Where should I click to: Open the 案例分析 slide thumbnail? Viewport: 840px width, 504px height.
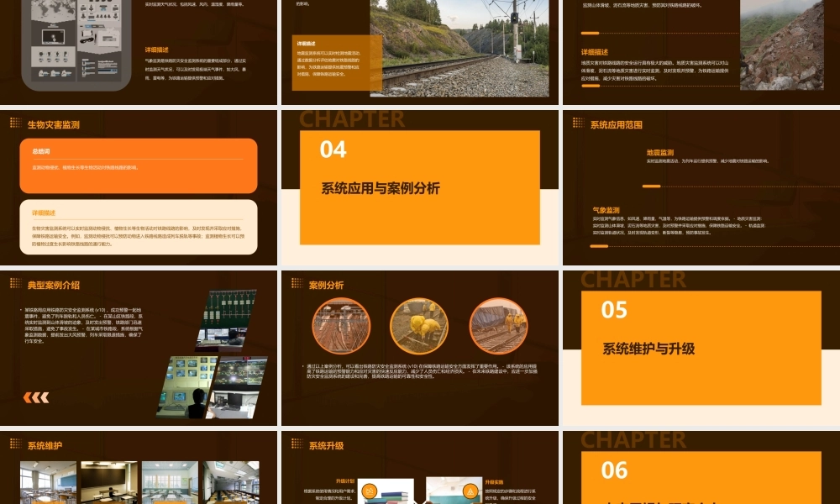[419, 348]
